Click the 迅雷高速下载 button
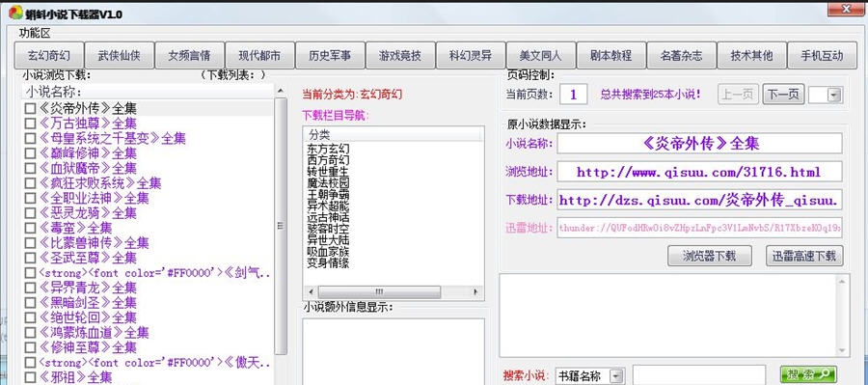 pyautogui.click(x=804, y=256)
